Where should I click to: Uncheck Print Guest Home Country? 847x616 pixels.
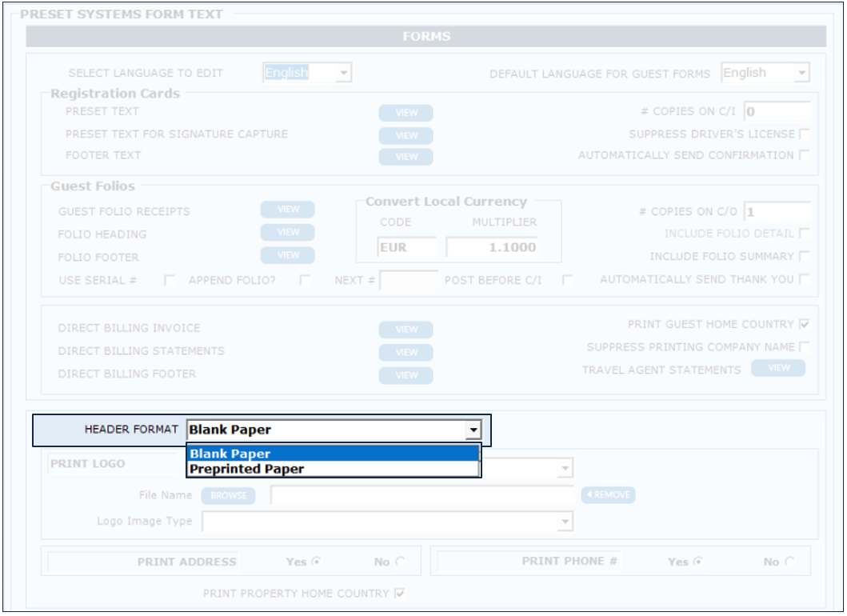[x=804, y=324]
